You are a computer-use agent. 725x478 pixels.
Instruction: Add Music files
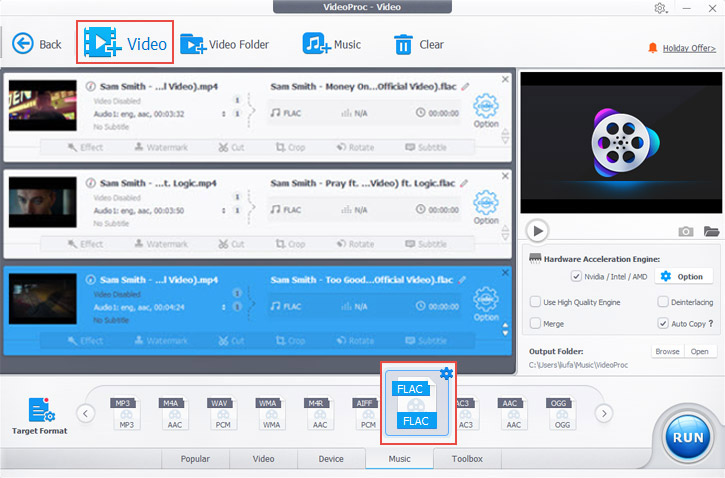coord(331,44)
